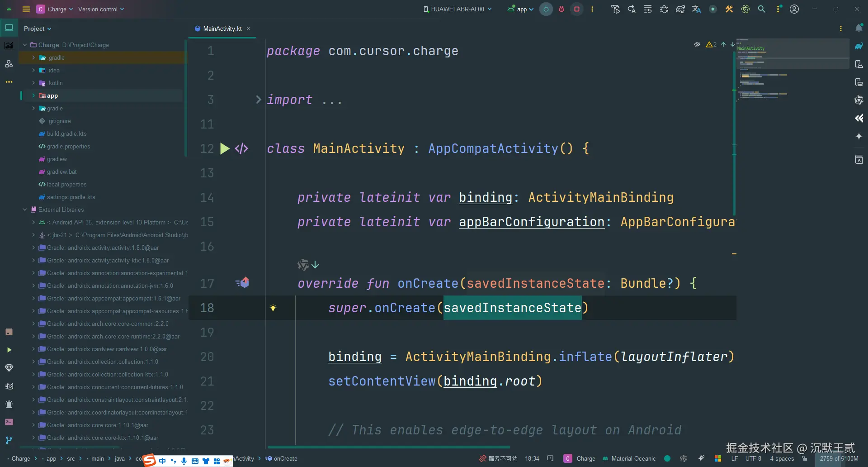The width and height of the screenshot is (868, 467).
Task: Open AI sparkle icon in right sidebar
Action: [859, 136]
